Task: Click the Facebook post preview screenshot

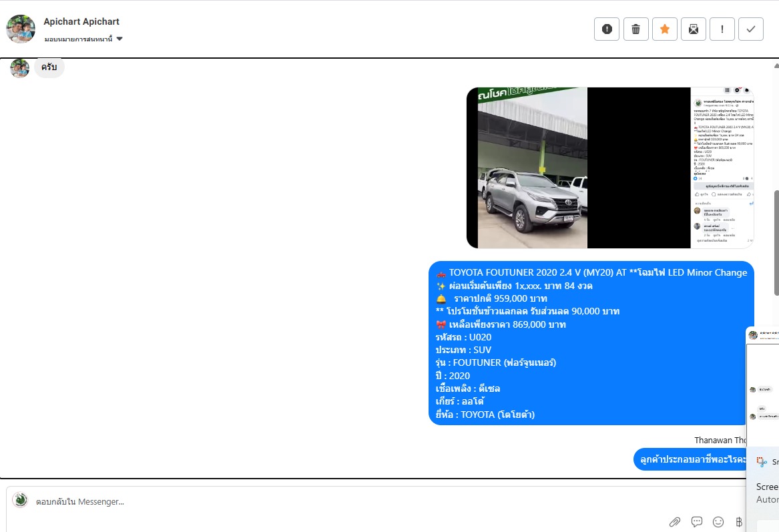Action: tap(722, 168)
